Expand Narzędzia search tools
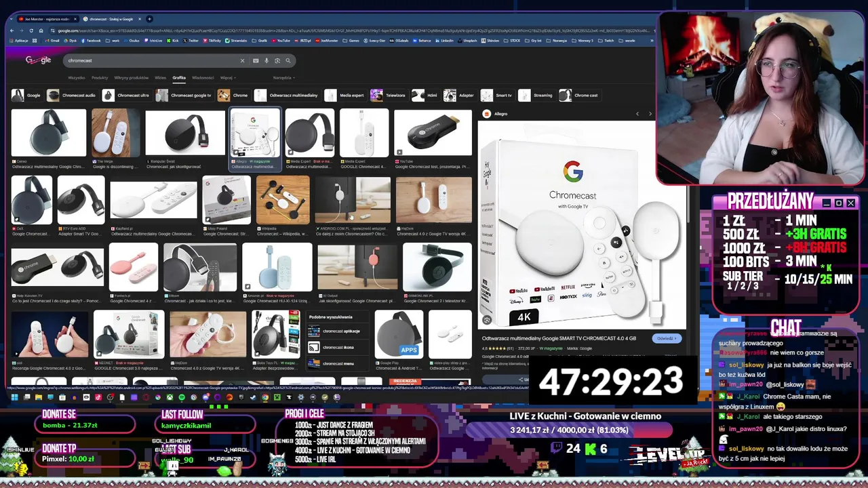Screen dimensions: 868x488 pyautogui.click(x=283, y=78)
